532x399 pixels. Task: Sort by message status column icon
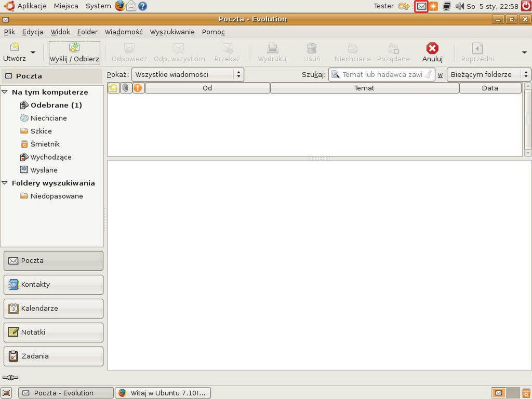click(x=113, y=88)
